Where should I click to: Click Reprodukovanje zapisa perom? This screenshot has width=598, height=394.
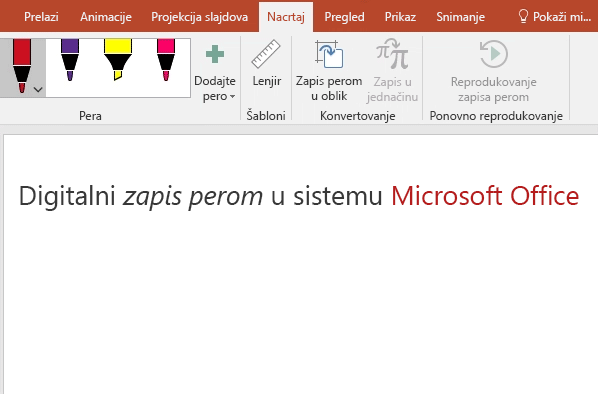(494, 71)
